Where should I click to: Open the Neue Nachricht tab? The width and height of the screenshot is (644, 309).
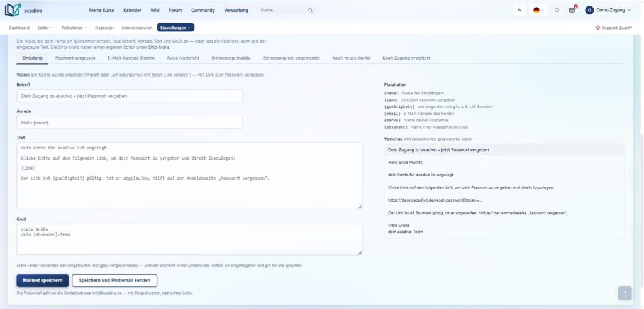coord(183,58)
